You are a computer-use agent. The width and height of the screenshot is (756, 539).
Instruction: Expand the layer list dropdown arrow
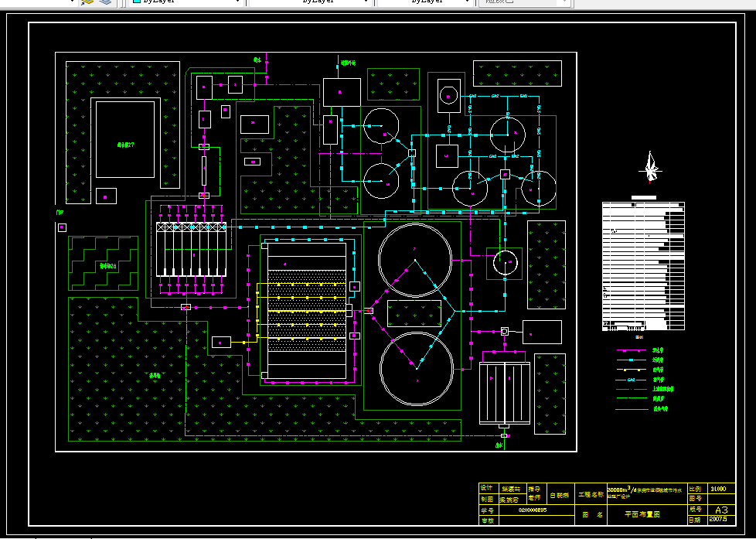[x=73, y=2]
